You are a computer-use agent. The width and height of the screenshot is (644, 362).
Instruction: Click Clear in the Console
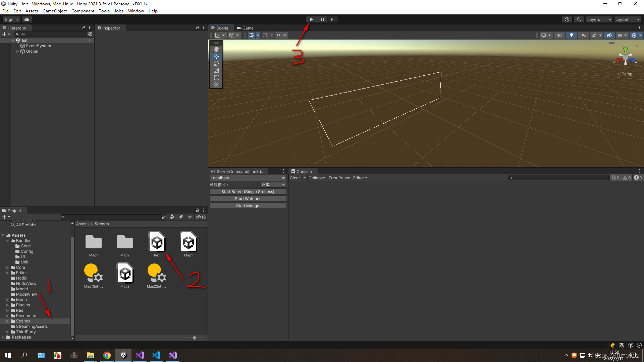pyautogui.click(x=295, y=178)
